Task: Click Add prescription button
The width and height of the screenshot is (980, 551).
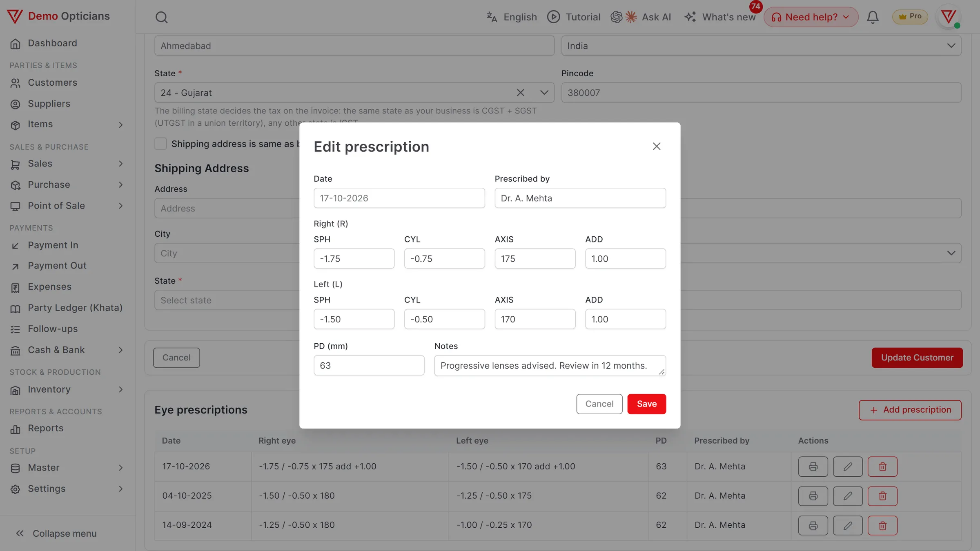Action: (910, 410)
